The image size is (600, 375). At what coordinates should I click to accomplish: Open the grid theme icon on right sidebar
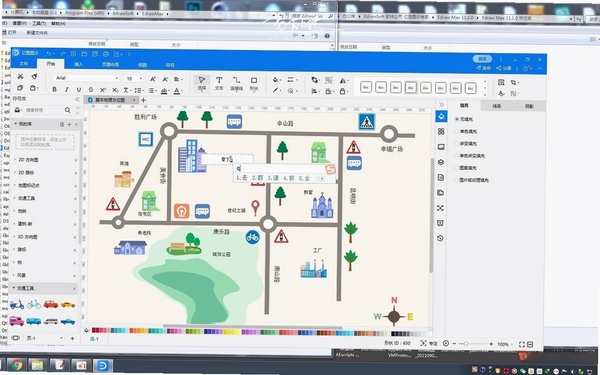(441, 132)
